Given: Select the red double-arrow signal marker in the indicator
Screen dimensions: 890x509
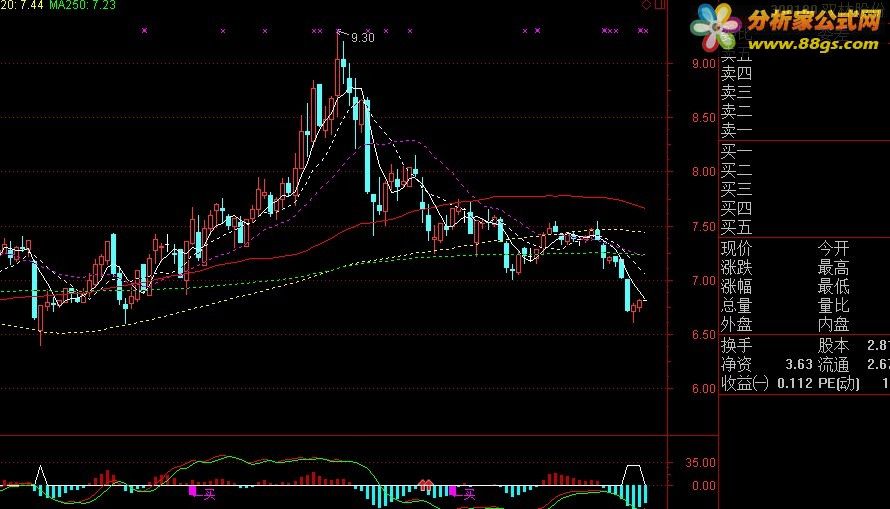Looking at the screenshot, I should [426, 485].
